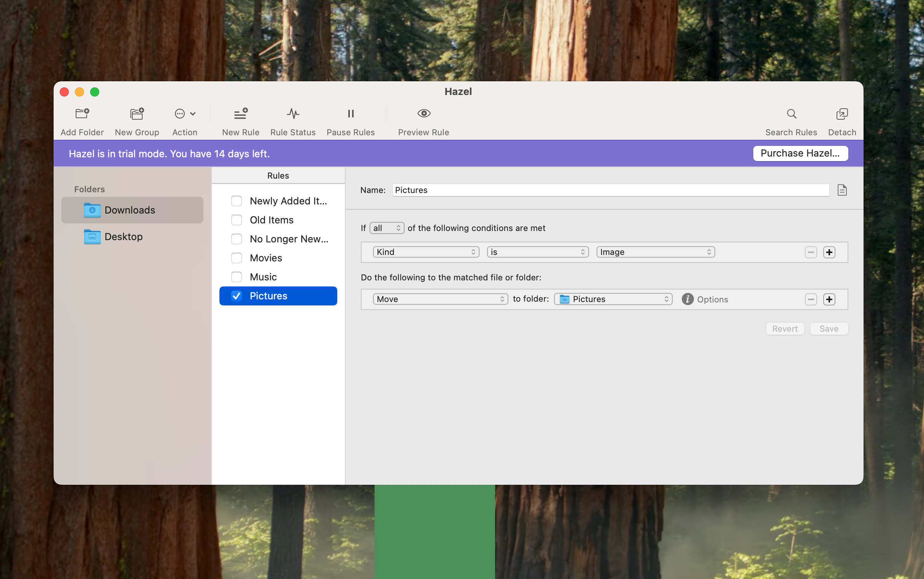The height and width of the screenshot is (579, 924).
Task: Minimize the Hazel window with yellow button
Action: 79,92
